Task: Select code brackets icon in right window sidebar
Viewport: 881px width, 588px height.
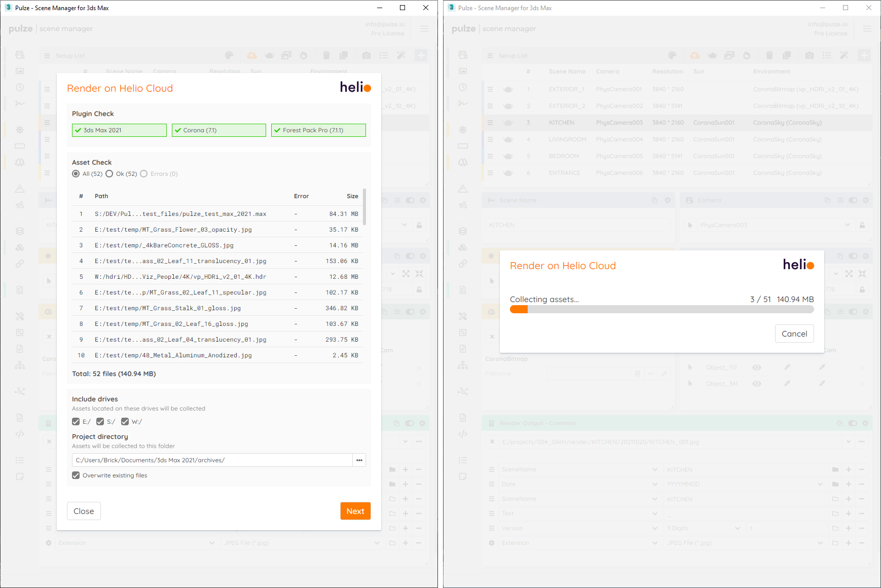Action: tap(463, 434)
